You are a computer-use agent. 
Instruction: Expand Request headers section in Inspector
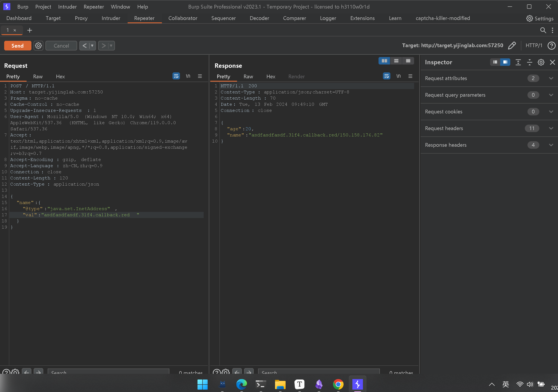(x=551, y=128)
